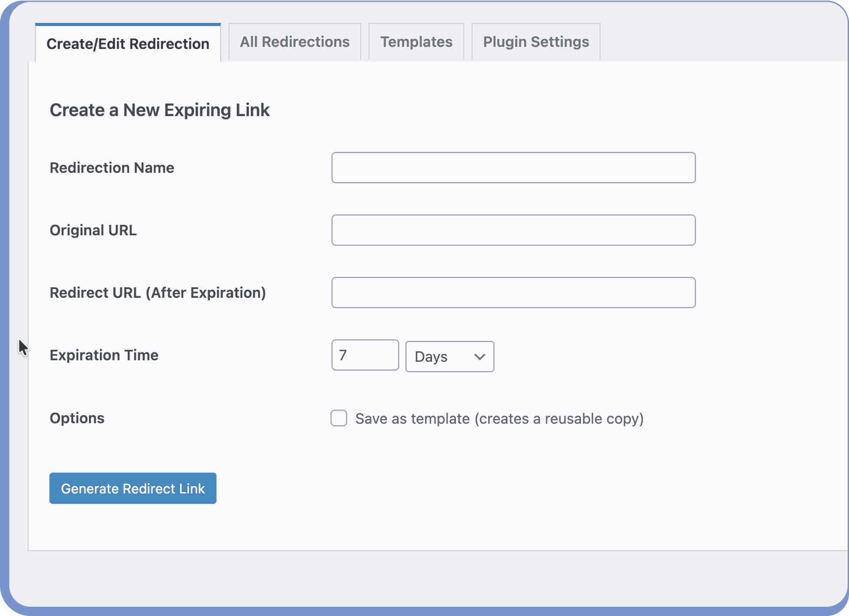The height and width of the screenshot is (616, 849).
Task: Click the Save as template label text
Action: pyautogui.click(x=499, y=418)
